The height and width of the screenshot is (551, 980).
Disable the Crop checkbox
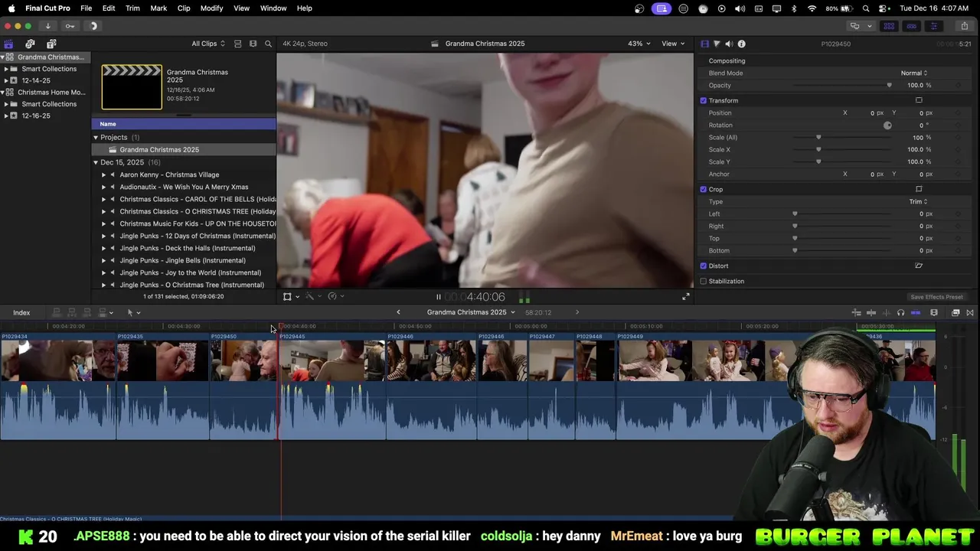[703, 189]
